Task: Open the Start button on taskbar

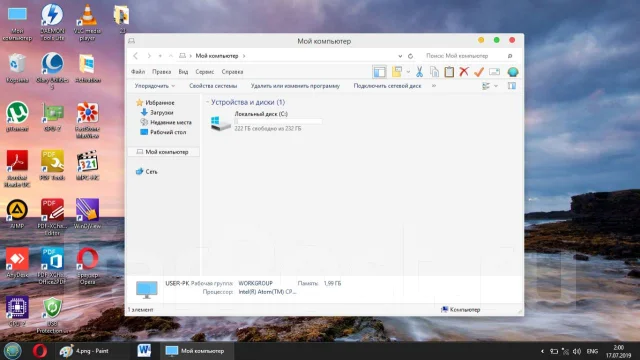Action: click(12, 351)
